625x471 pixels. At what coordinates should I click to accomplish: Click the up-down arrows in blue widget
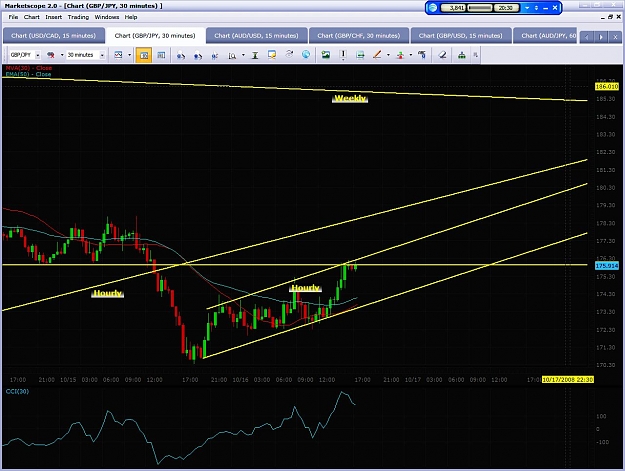536,8
